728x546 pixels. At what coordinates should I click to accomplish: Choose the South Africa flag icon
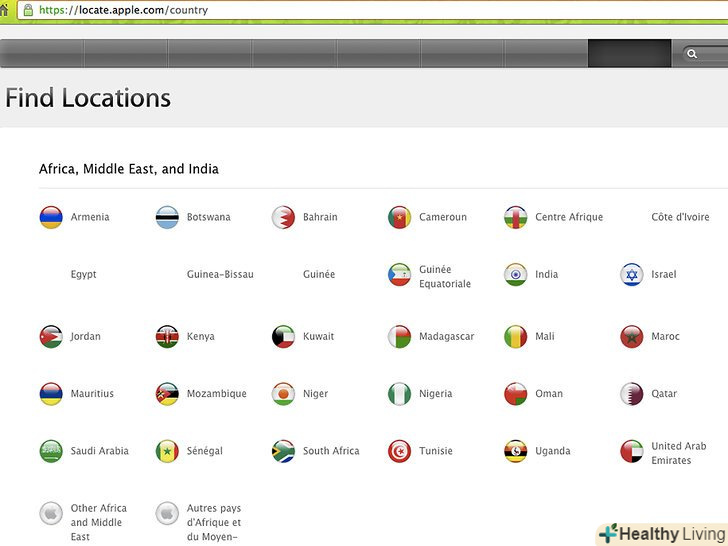point(283,451)
